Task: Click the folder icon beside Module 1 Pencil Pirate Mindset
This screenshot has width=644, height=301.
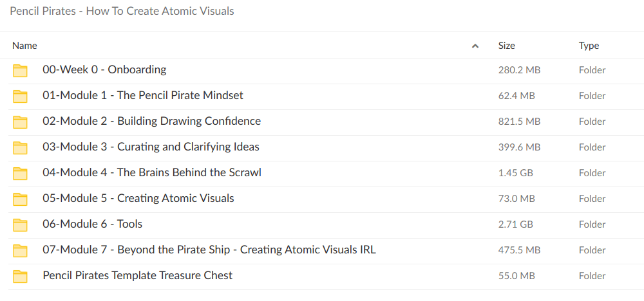Action: [x=21, y=96]
